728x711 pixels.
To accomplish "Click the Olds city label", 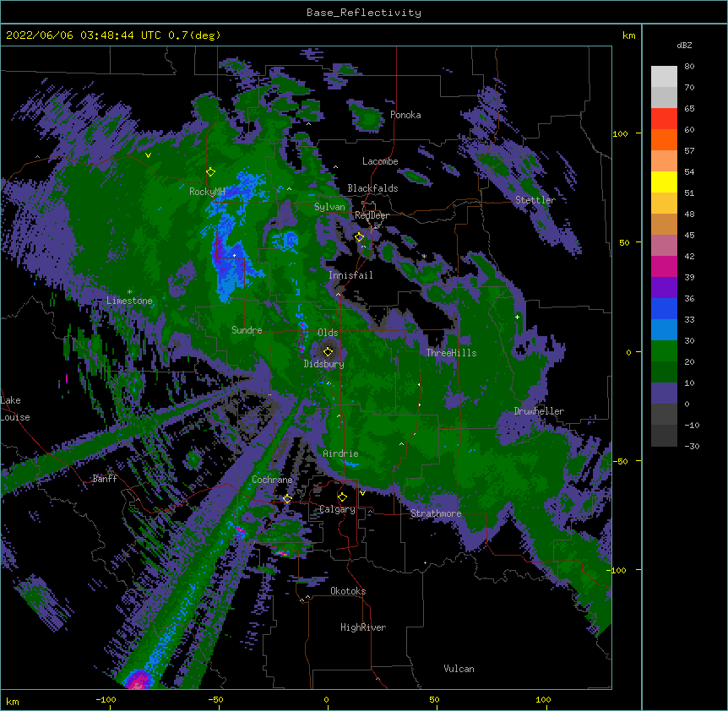I will 328,333.
